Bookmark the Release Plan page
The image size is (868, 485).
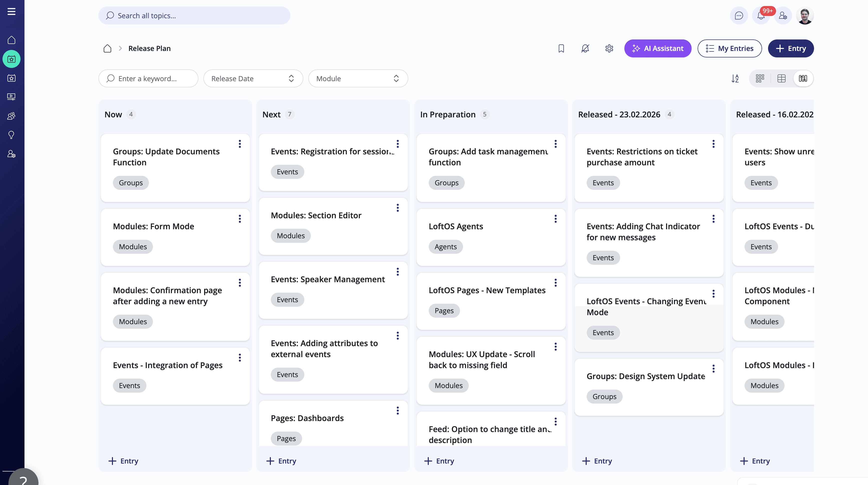tap(561, 48)
